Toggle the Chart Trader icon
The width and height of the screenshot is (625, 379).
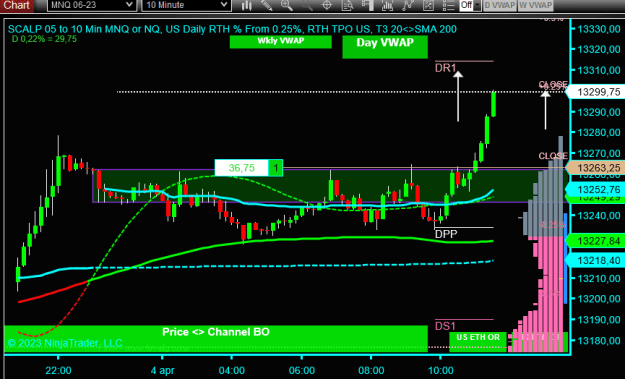[x=368, y=5]
